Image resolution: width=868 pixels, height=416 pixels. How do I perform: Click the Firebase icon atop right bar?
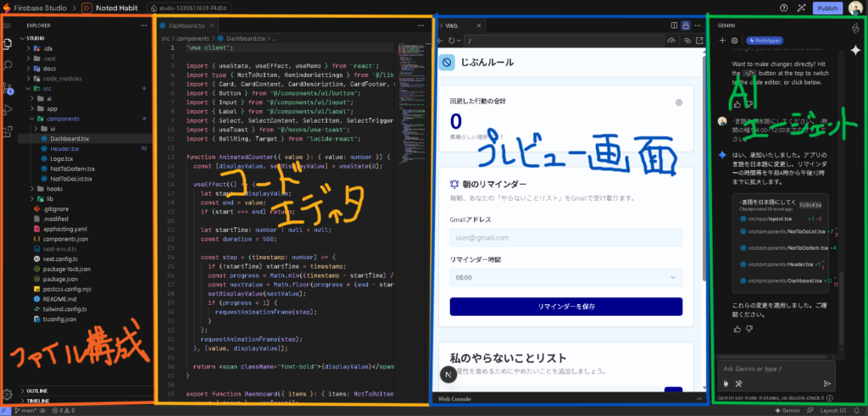coord(856,27)
